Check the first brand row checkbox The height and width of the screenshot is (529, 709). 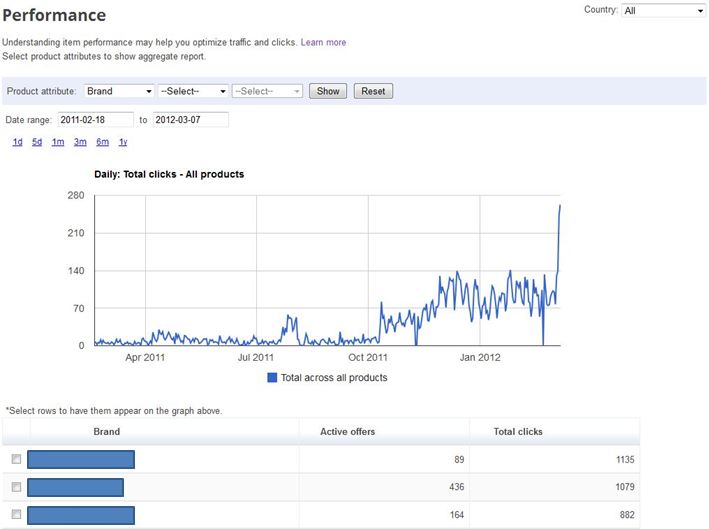(16, 459)
